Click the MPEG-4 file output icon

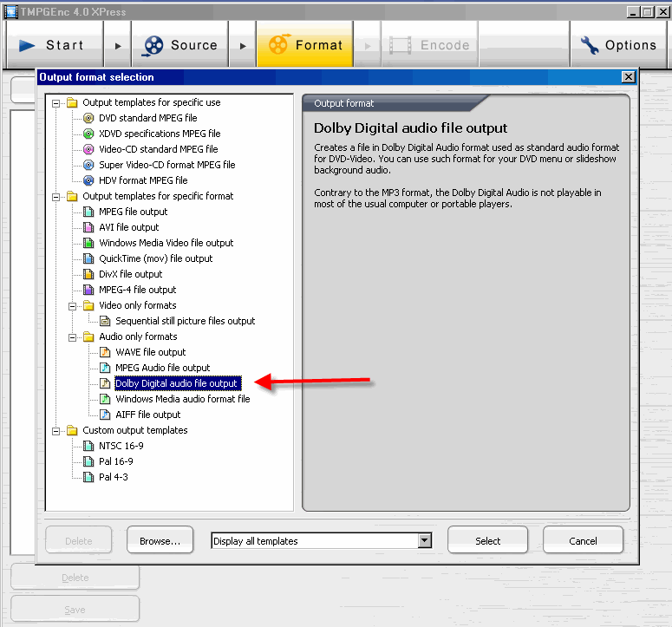coord(88,290)
